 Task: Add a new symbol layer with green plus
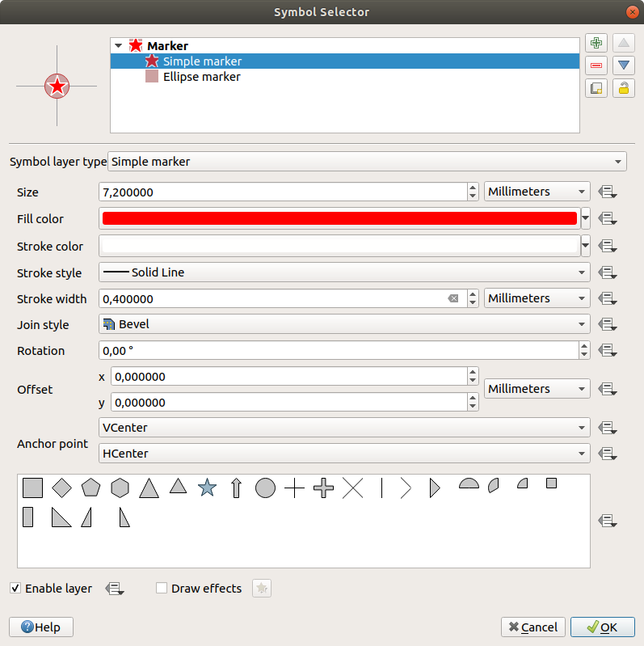click(x=598, y=44)
